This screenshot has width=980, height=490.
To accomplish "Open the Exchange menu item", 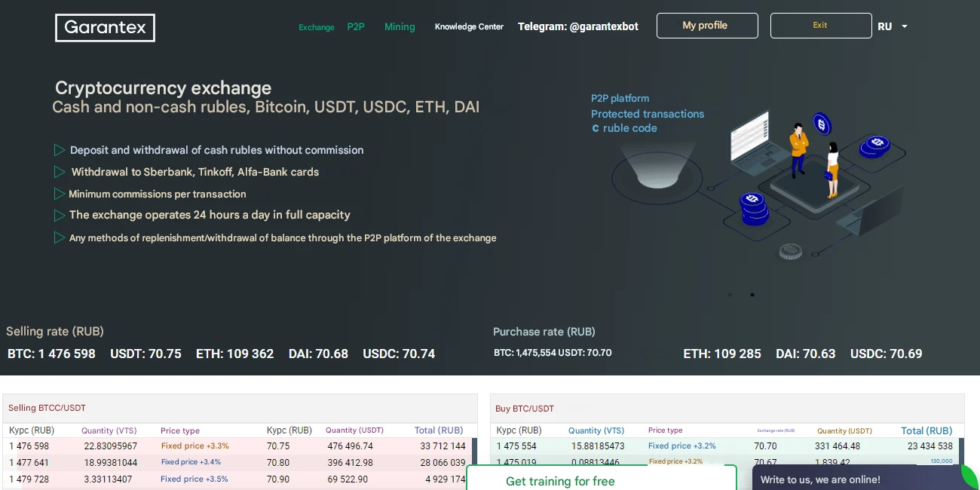I will coord(317,27).
